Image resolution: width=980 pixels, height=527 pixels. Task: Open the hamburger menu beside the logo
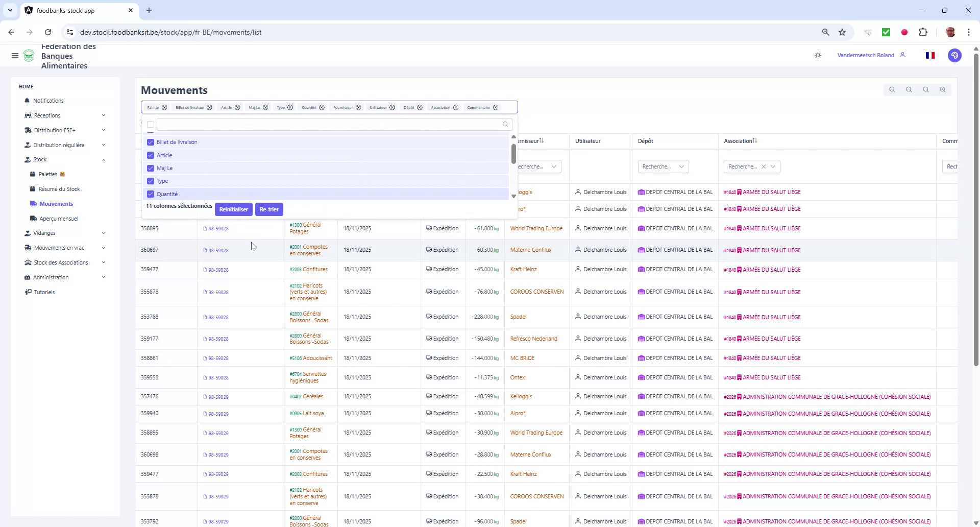point(15,55)
